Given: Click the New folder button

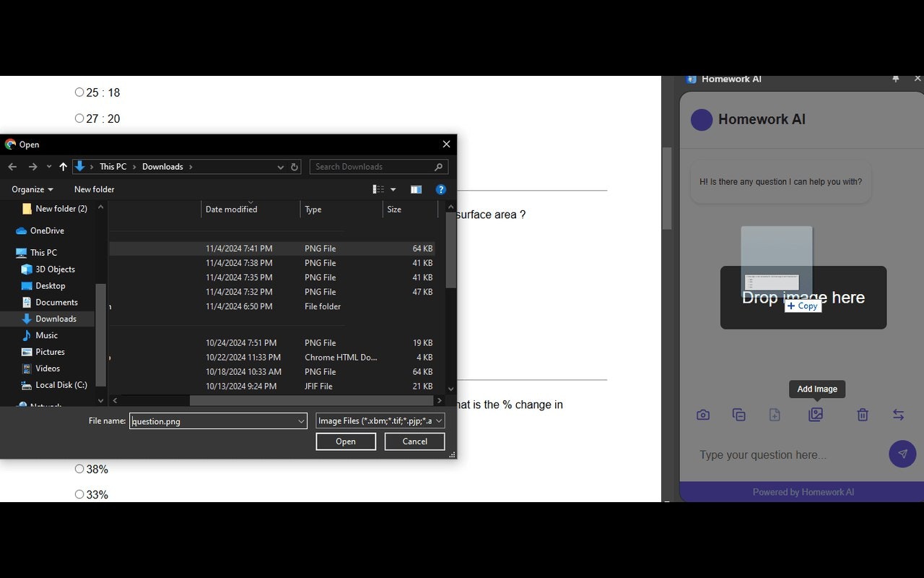Looking at the screenshot, I should tap(95, 189).
